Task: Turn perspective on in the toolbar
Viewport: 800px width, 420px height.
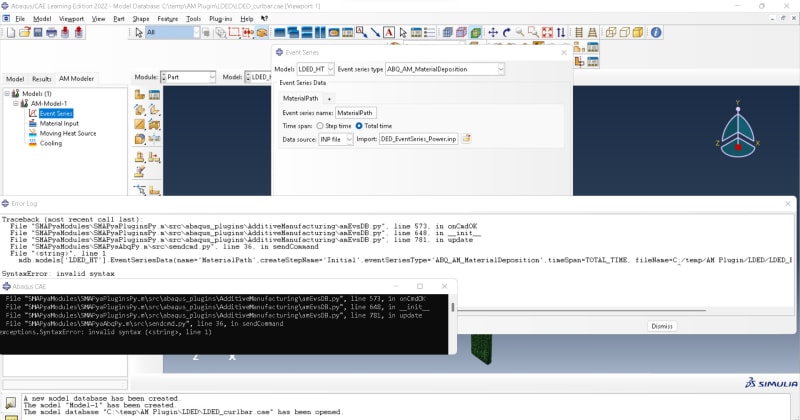Action: (592, 33)
